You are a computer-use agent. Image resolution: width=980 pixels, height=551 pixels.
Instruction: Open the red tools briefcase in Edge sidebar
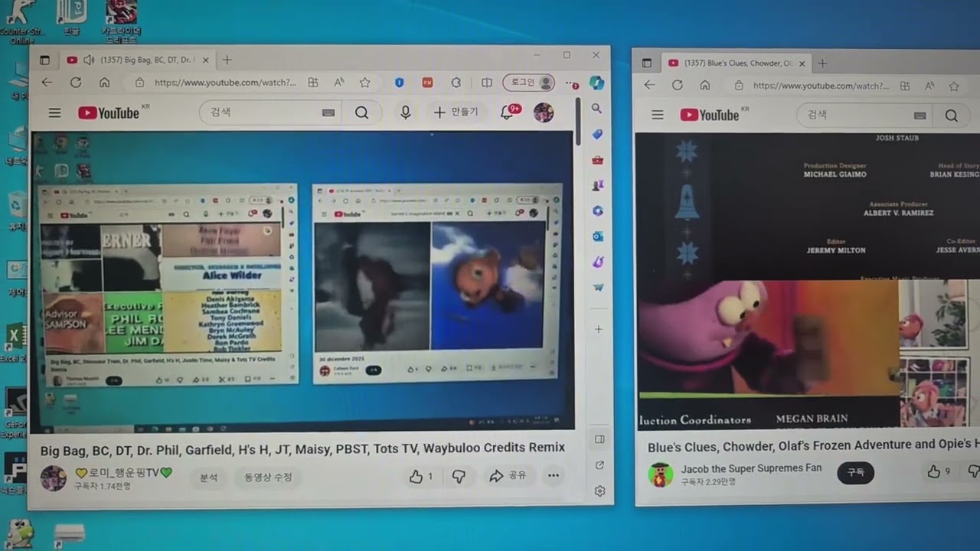tap(597, 160)
